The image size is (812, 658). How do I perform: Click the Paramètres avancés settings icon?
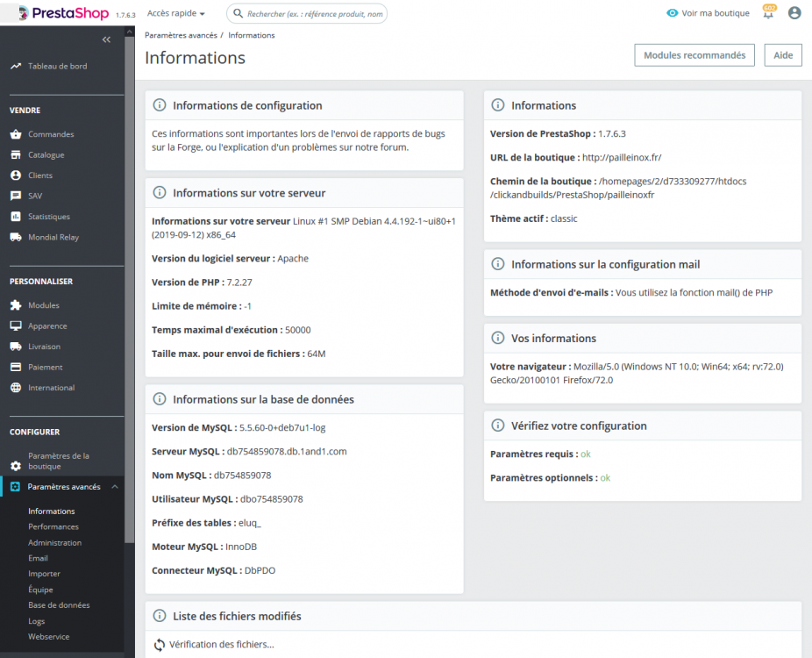coord(15,487)
